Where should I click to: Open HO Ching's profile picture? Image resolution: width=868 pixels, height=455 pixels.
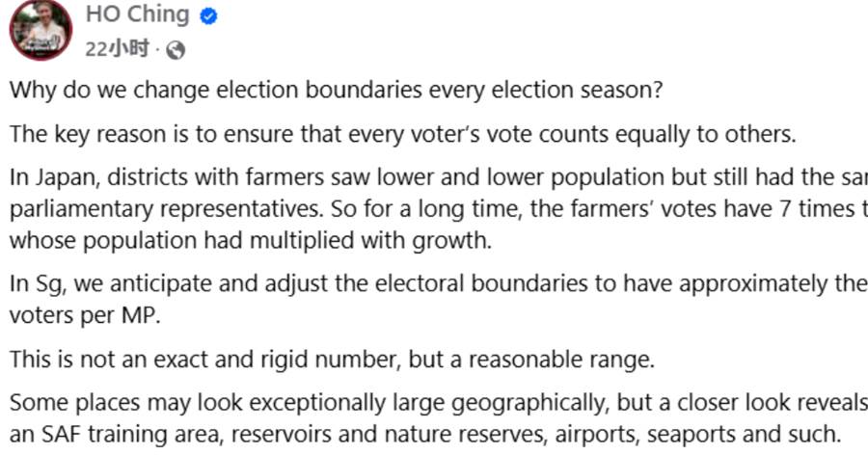point(41,28)
